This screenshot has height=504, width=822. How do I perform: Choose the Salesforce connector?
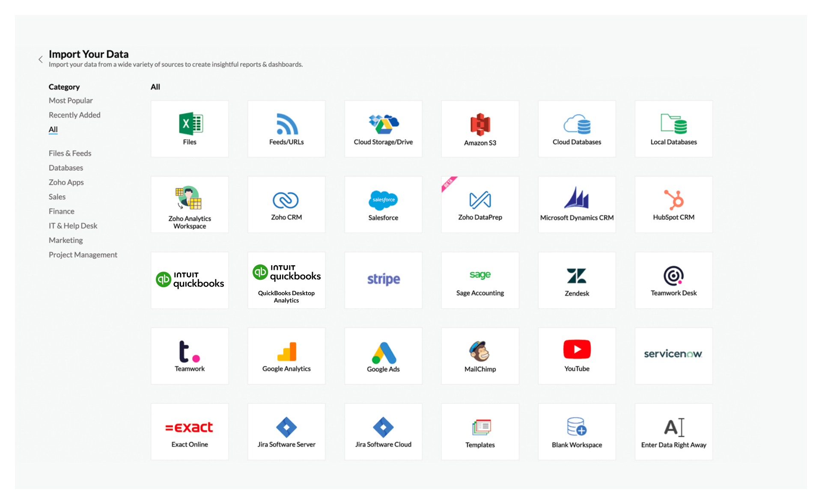pos(383,205)
